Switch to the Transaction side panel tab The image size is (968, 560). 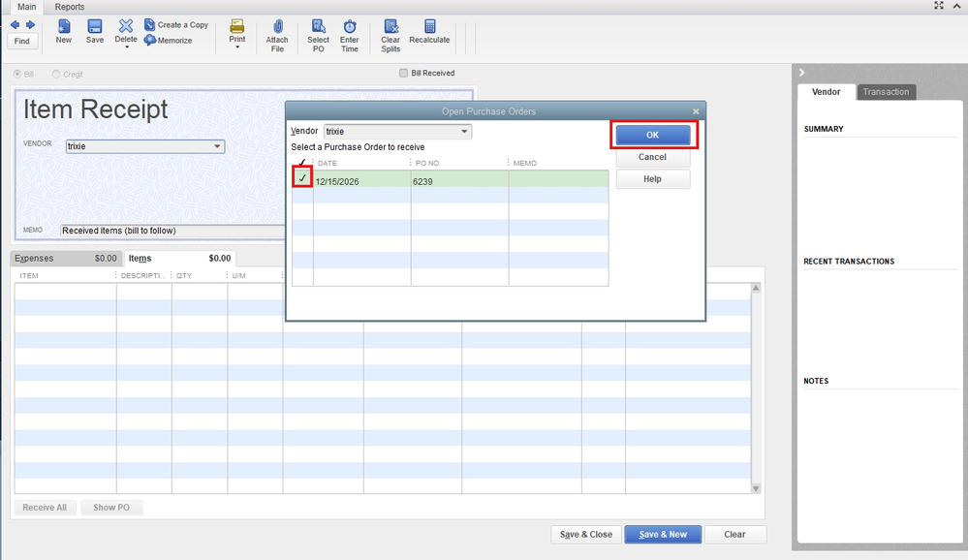pyautogui.click(x=886, y=92)
